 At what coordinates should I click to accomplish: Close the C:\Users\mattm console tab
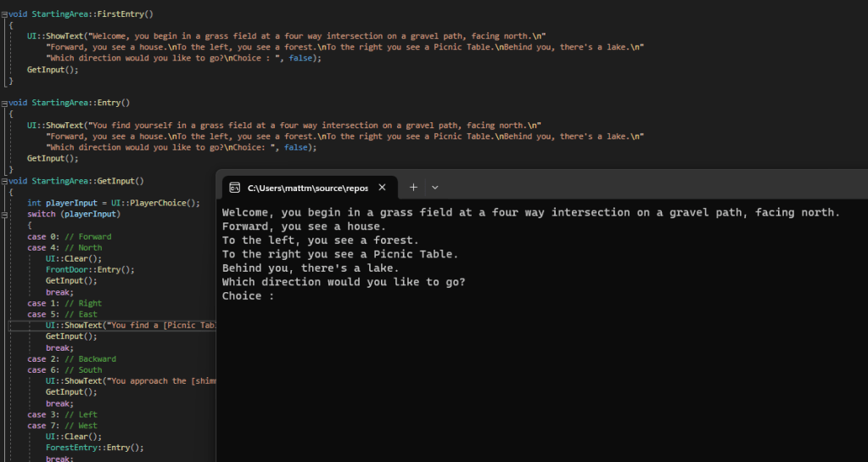382,187
